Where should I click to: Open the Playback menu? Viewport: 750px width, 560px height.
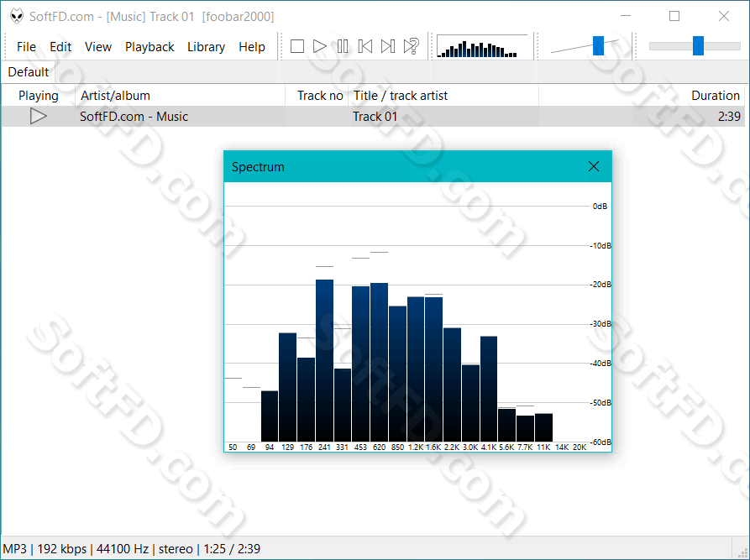tap(149, 47)
